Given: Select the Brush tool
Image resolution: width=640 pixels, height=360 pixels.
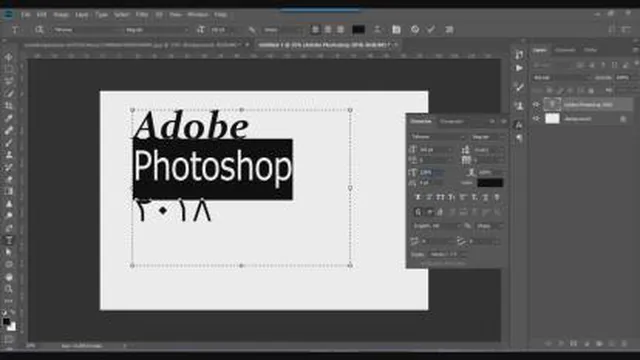Looking at the screenshot, I should (9, 142).
